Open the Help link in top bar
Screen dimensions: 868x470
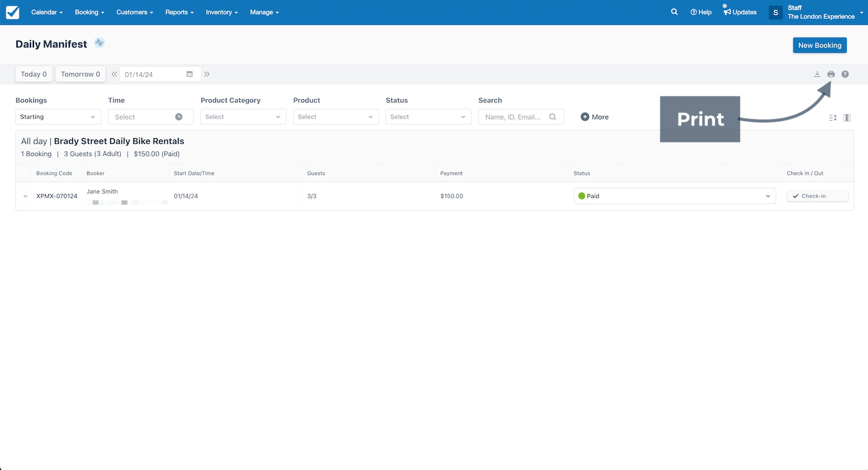[x=701, y=12]
